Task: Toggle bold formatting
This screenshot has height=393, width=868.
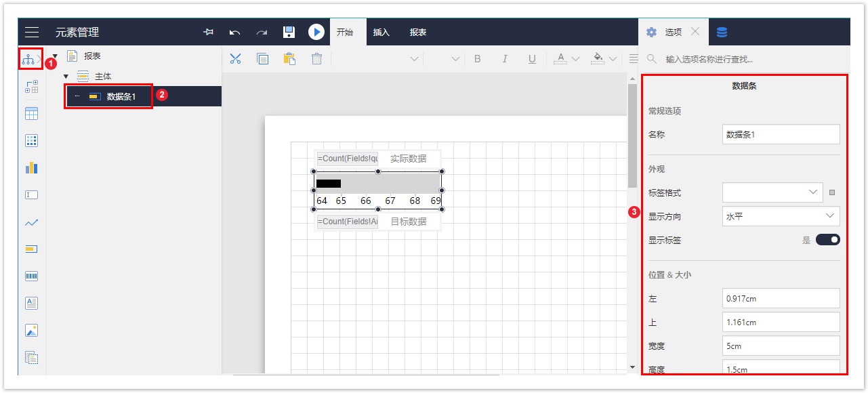Action: 477,59
